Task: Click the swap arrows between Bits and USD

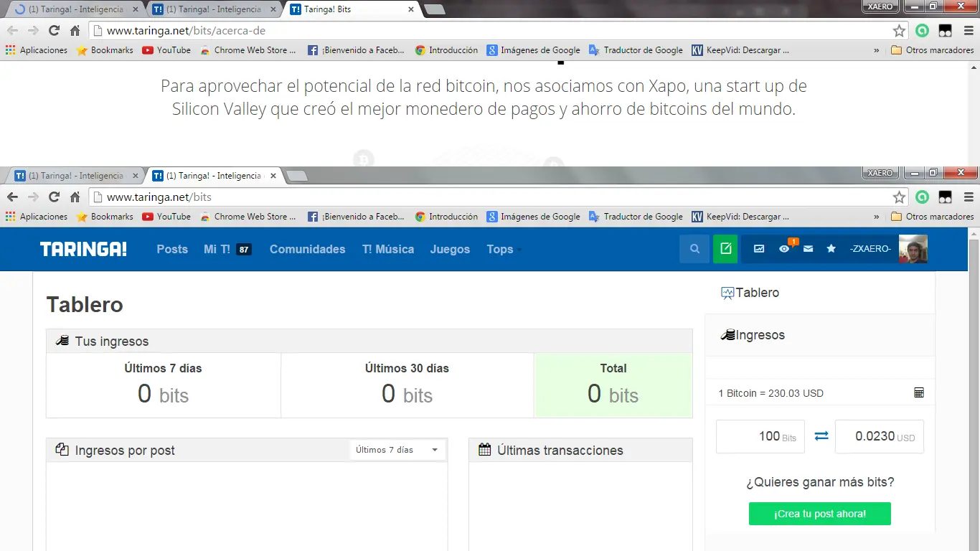Action: tap(821, 436)
